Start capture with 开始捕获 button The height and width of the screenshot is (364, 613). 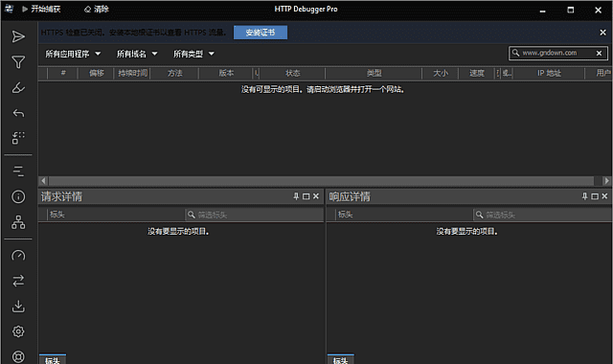41,9
